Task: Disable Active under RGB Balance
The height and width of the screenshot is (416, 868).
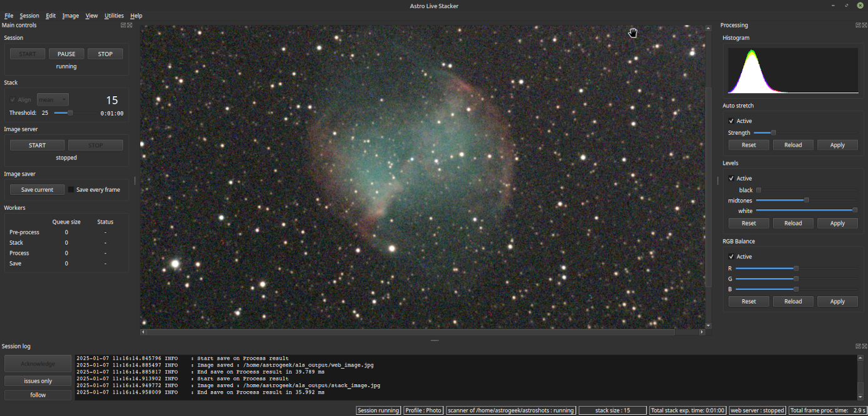Action: [x=731, y=256]
